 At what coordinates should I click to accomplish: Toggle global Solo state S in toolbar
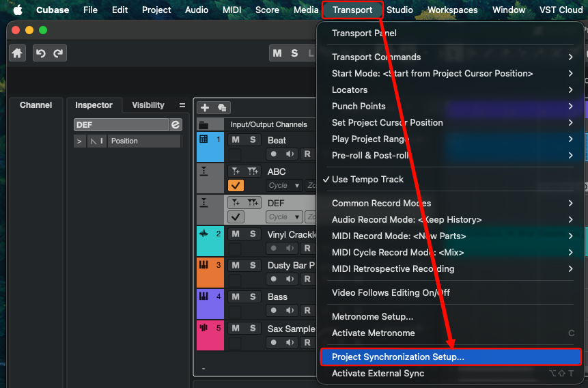[294, 53]
